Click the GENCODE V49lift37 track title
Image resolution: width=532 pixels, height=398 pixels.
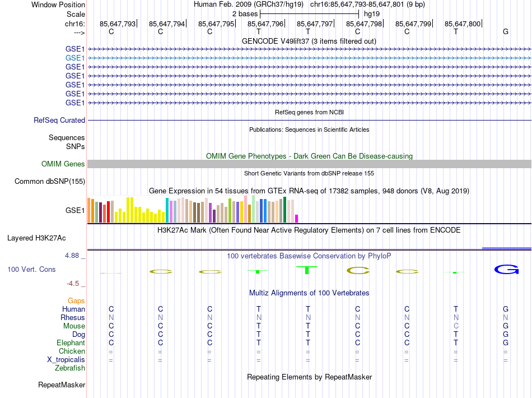click(309, 41)
